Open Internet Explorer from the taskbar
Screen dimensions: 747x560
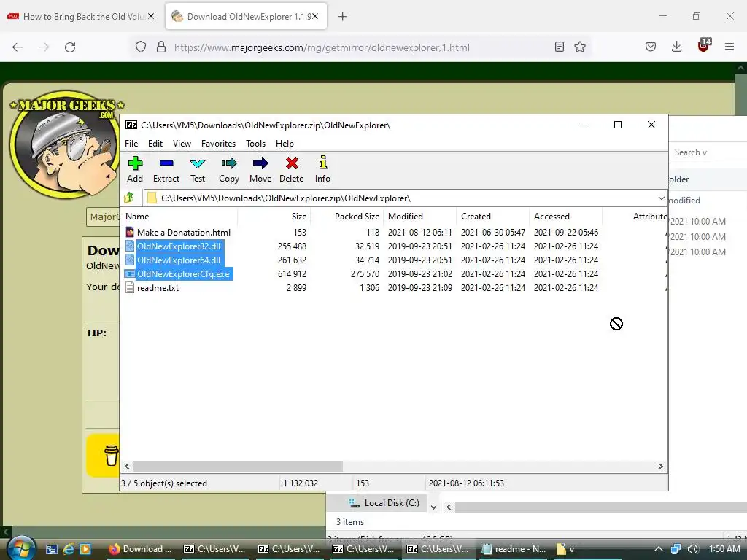69,549
